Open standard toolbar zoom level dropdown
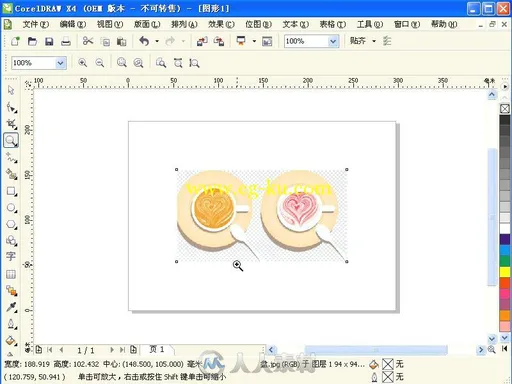The height and width of the screenshot is (384, 512). tap(333, 41)
